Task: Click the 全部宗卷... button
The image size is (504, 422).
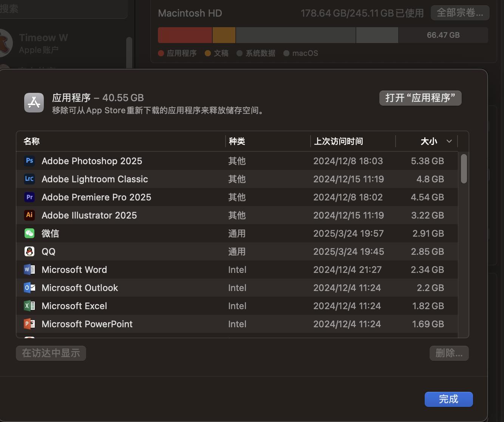Action: pos(460,13)
